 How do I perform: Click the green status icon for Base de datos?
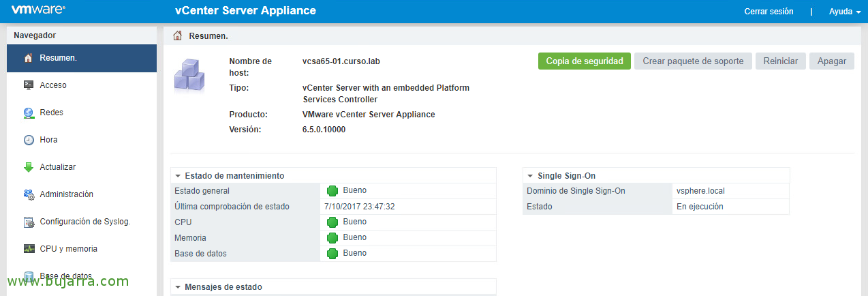pyautogui.click(x=332, y=254)
